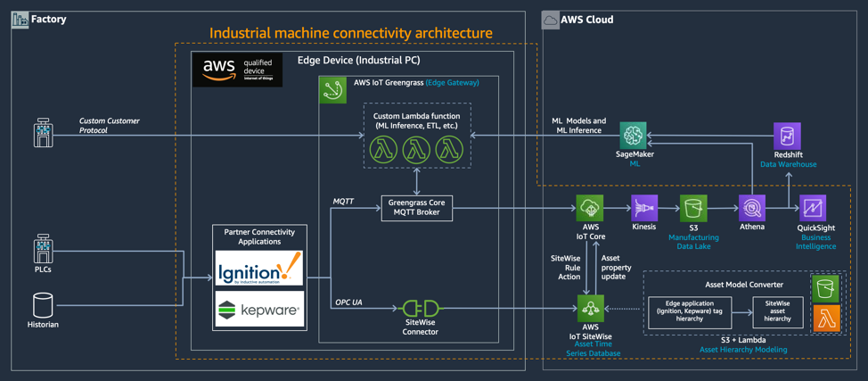Click the AWS IoT SiteWise icon
Image resolution: width=868 pixels, height=381 pixels.
[591, 308]
